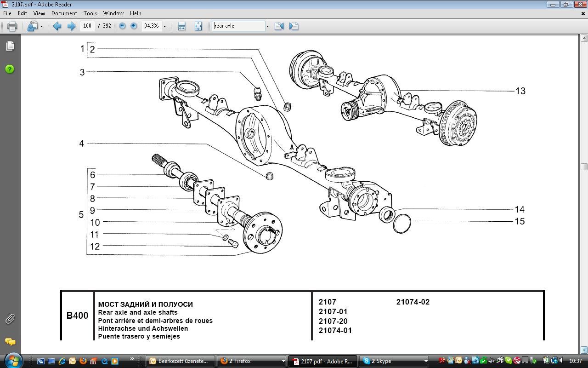Launch Internet Explorer from quick launch
Image resolution: width=588 pixels, height=368 pixels.
(x=62, y=361)
